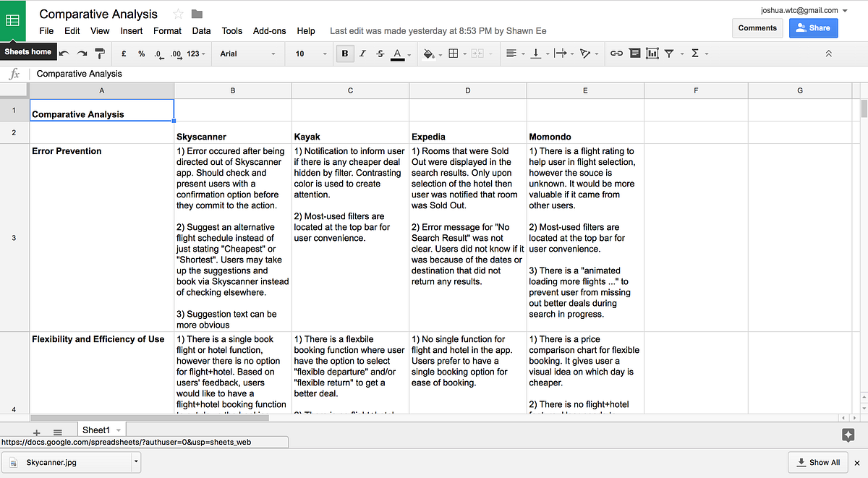Click the Undo arrow icon

click(x=64, y=54)
